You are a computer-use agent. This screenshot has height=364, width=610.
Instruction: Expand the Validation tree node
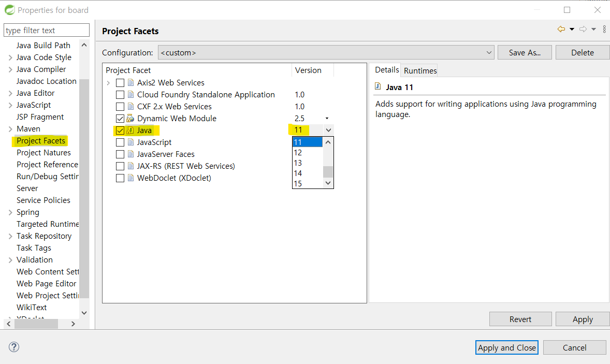pyautogui.click(x=10, y=260)
